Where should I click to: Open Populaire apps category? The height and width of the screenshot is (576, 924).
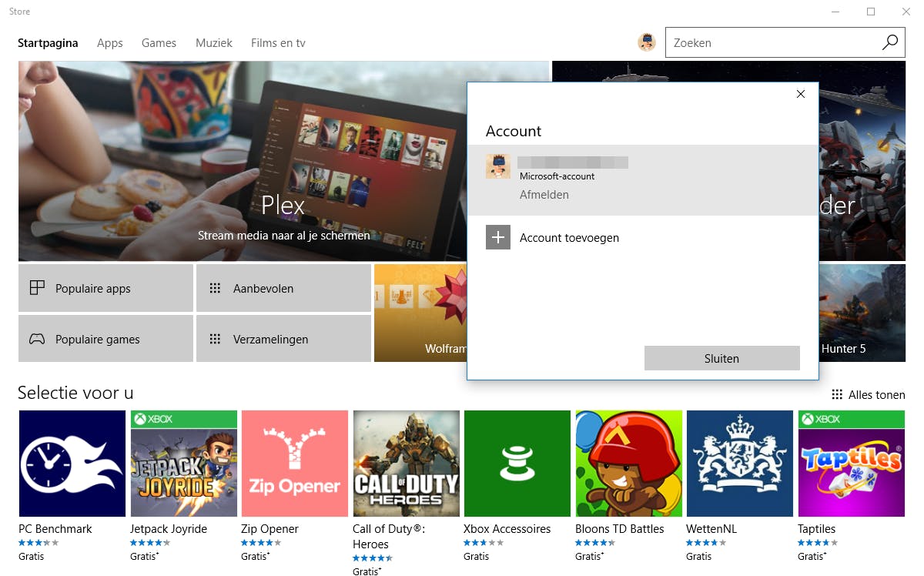coord(105,288)
